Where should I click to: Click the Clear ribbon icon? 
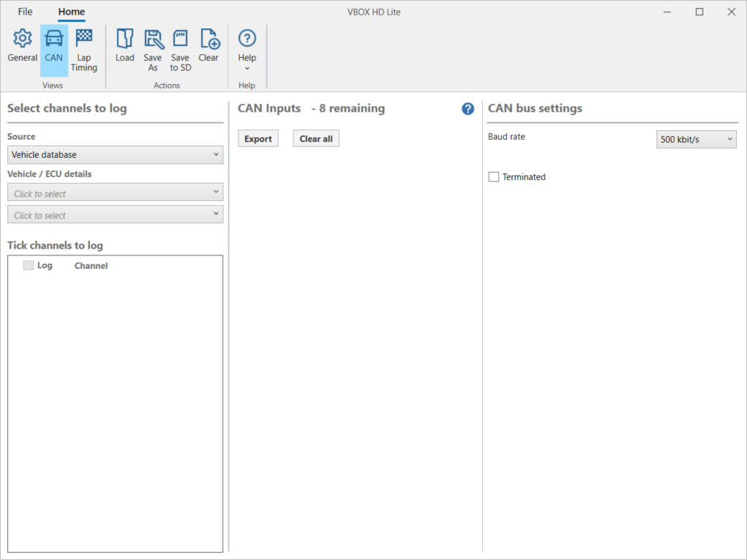pos(209,46)
